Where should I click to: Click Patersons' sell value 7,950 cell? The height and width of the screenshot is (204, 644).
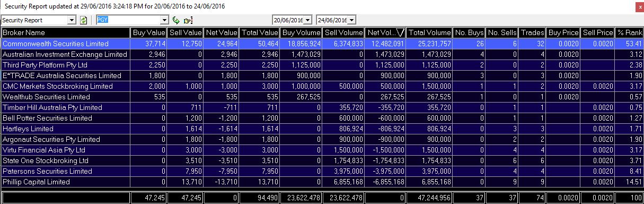point(185,171)
